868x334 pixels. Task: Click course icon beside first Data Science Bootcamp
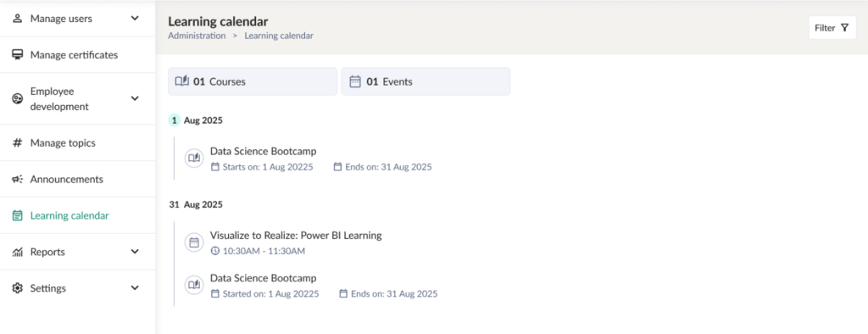pos(194,158)
